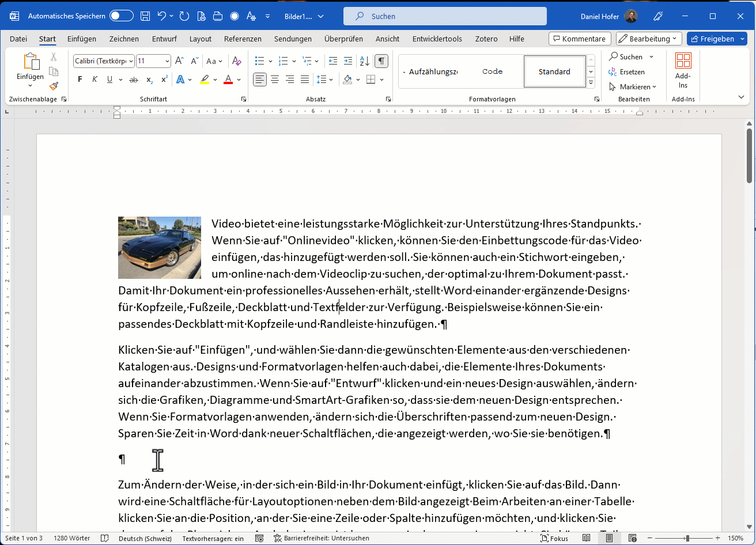Apply bold formatting with F button
Image resolution: width=756 pixels, height=545 pixels.
tap(80, 79)
